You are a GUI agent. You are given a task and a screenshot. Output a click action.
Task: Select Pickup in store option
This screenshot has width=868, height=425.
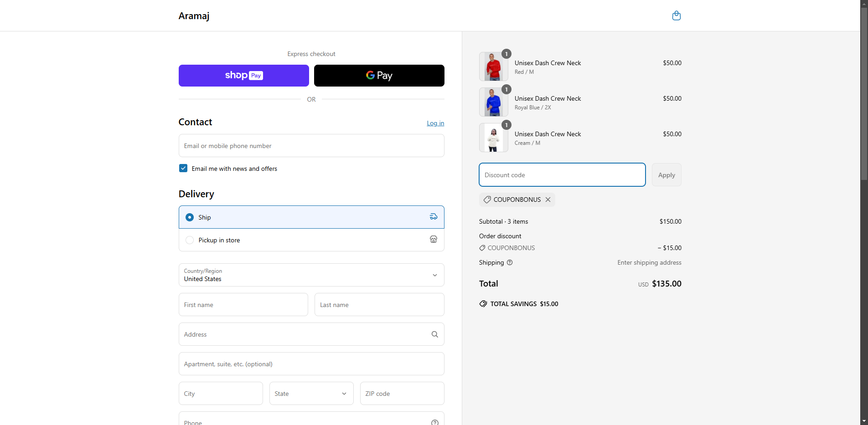pos(311,240)
